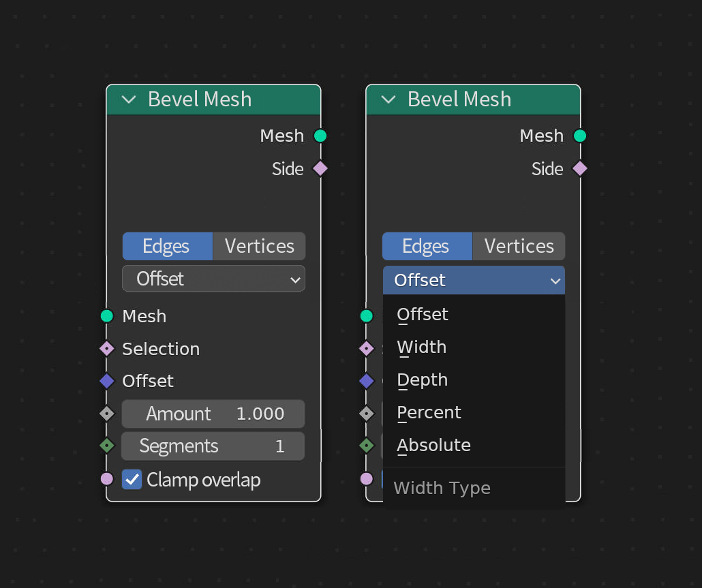This screenshot has height=588, width=702.
Task: Click the Amount value field showing 1.000
Action: point(213,414)
